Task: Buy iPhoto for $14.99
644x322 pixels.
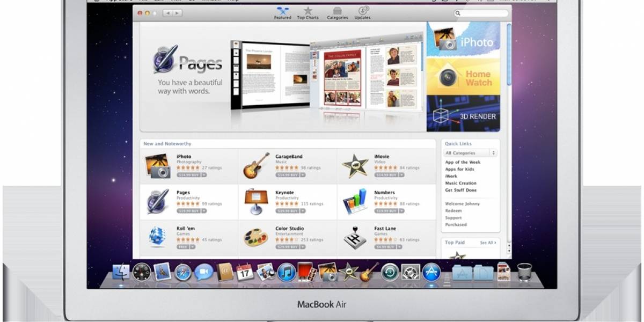Action: tap(188, 175)
